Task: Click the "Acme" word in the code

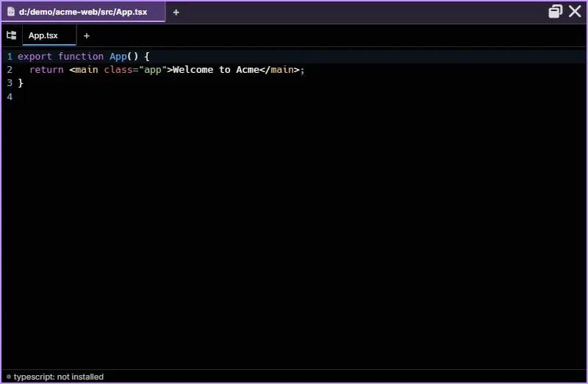Action: click(x=248, y=70)
